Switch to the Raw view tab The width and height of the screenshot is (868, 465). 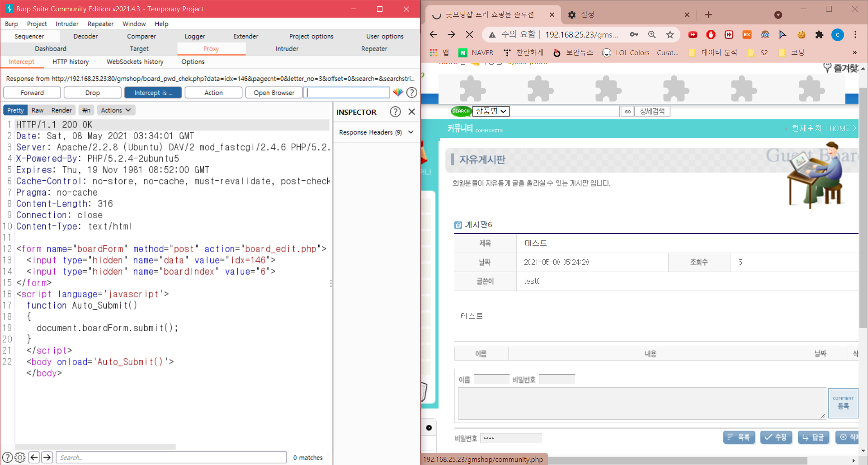pyautogui.click(x=38, y=110)
